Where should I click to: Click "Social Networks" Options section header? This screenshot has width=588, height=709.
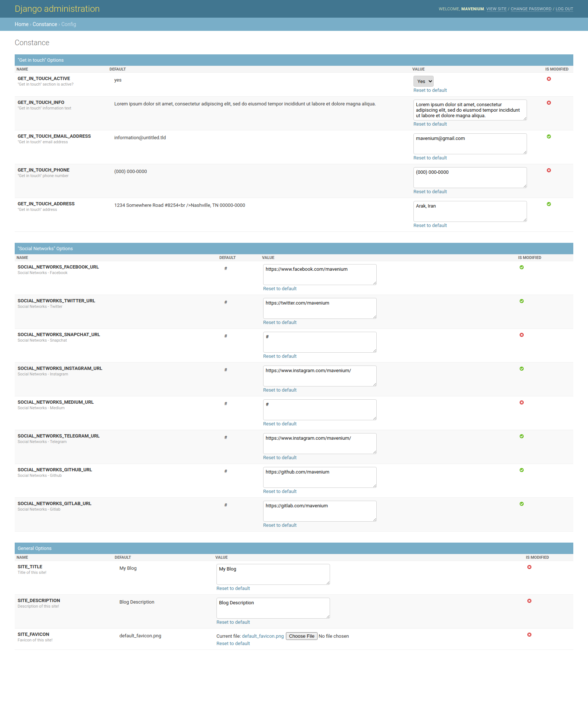coord(294,249)
